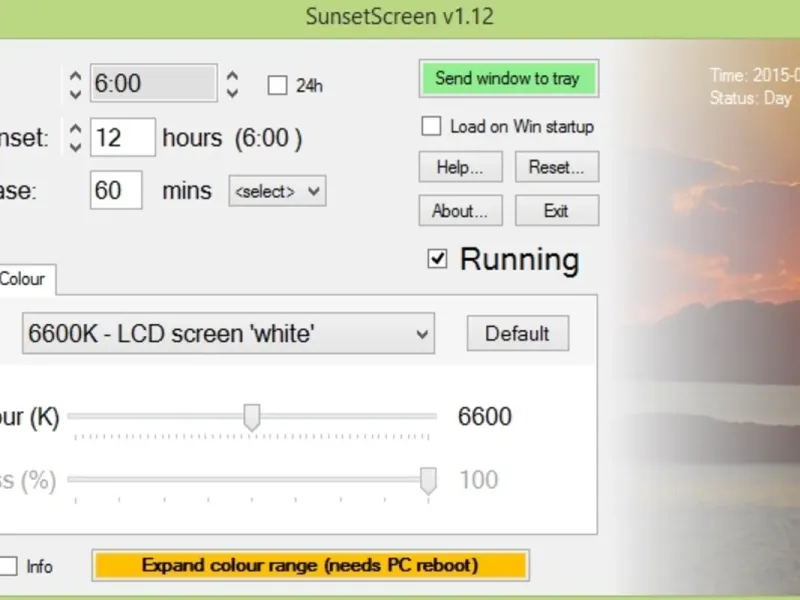Click the stepper beside 12 hours field
The image size is (800, 600).
pyautogui.click(x=76, y=138)
